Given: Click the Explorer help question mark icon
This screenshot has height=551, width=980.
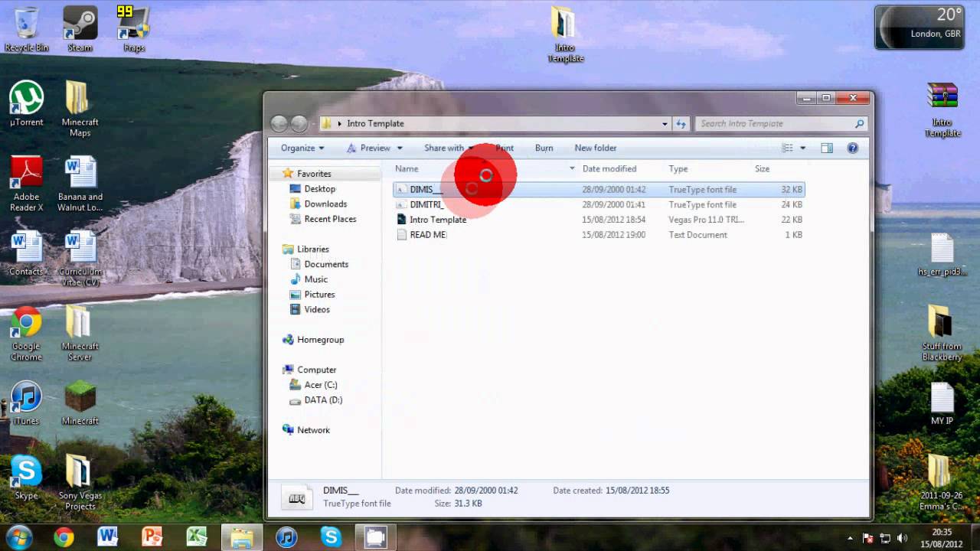Looking at the screenshot, I should point(853,148).
